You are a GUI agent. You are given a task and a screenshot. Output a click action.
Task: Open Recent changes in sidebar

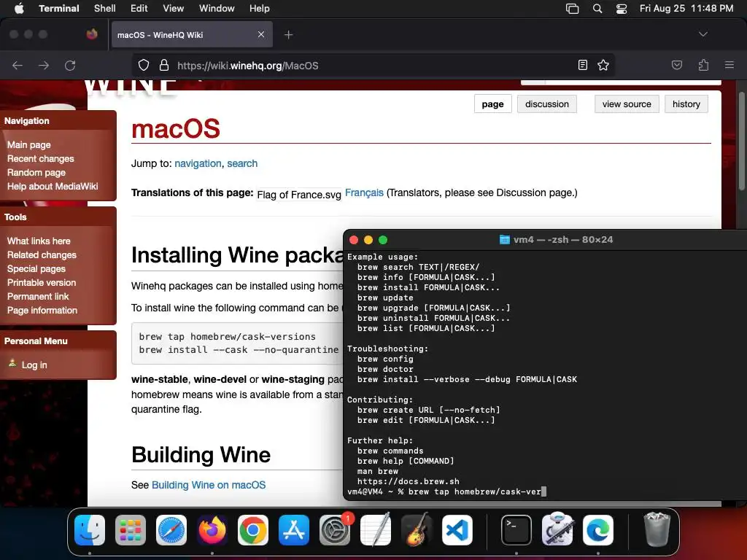click(x=41, y=158)
